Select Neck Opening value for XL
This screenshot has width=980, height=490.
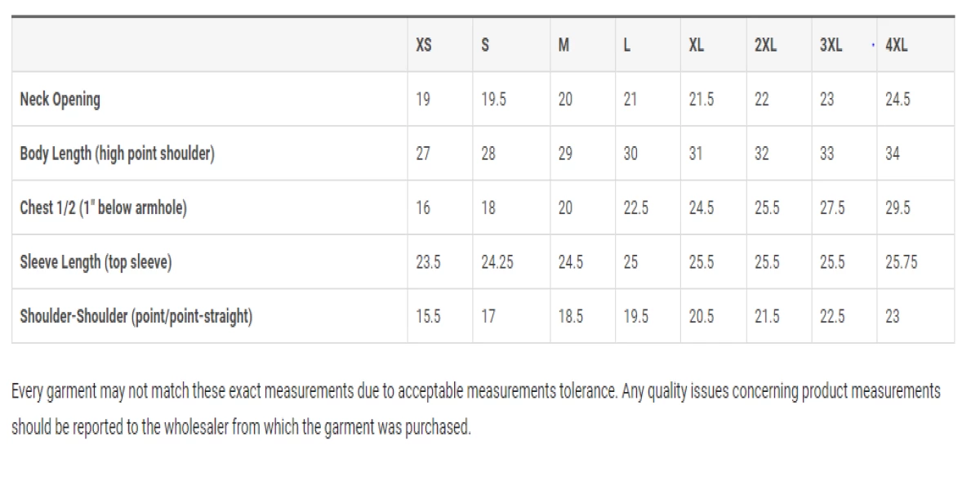[x=701, y=100]
